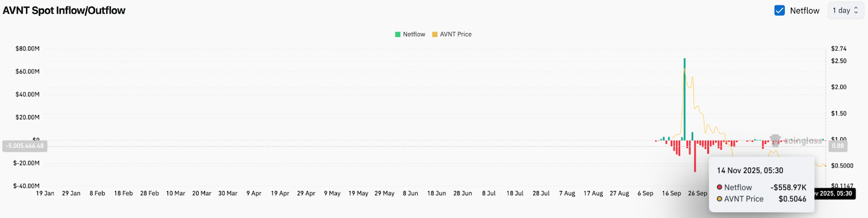Hide the Netflow series via legend text
The image size is (868, 218).
tap(414, 34)
